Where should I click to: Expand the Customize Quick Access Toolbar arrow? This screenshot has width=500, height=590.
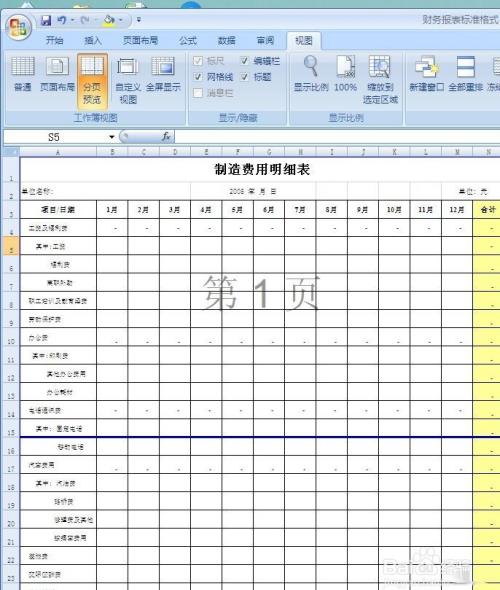coord(139,20)
